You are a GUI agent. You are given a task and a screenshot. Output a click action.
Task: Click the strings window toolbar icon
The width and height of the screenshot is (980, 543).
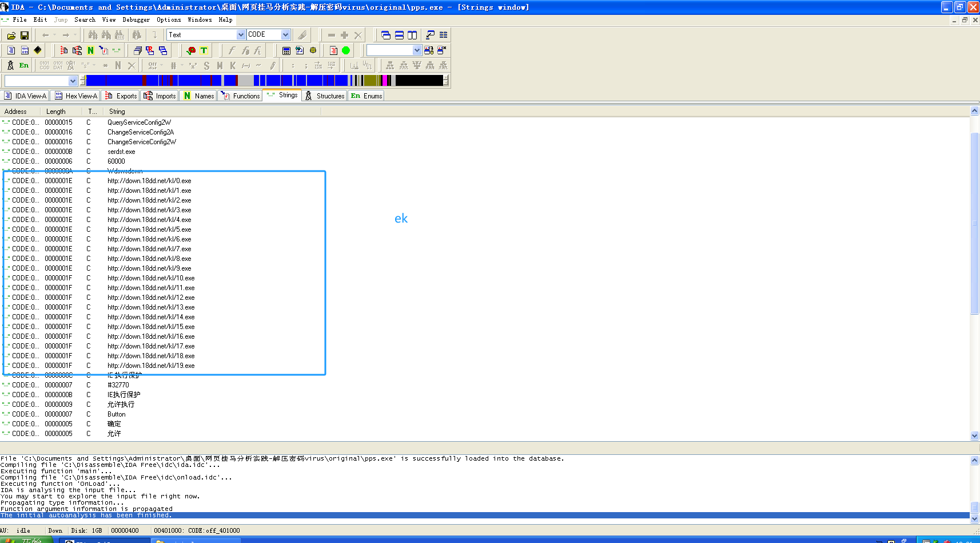coord(117,50)
